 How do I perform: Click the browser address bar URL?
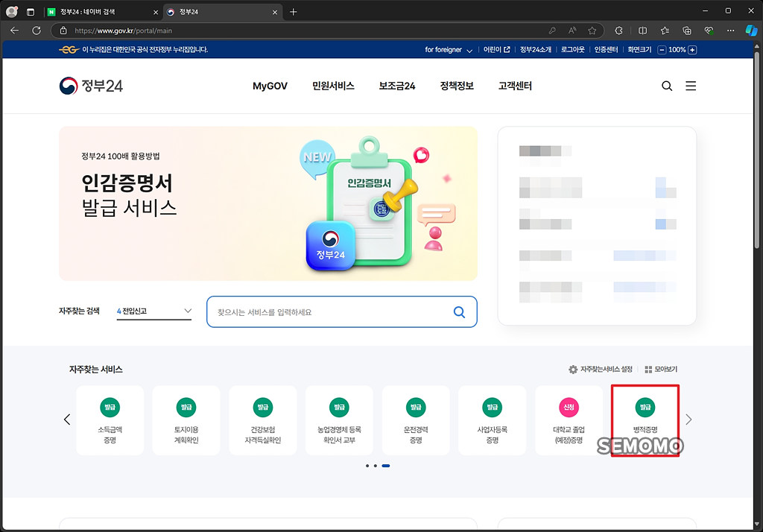pos(123,31)
